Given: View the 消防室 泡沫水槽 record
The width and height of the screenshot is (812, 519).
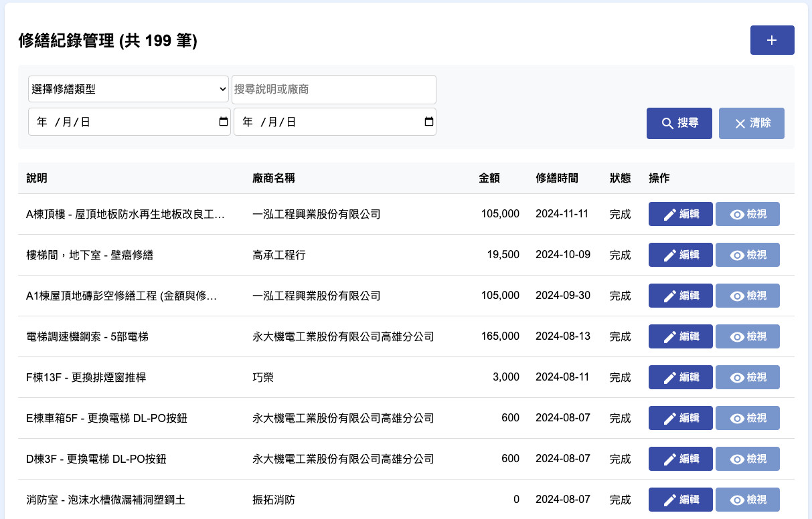Looking at the screenshot, I should coord(748,500).
